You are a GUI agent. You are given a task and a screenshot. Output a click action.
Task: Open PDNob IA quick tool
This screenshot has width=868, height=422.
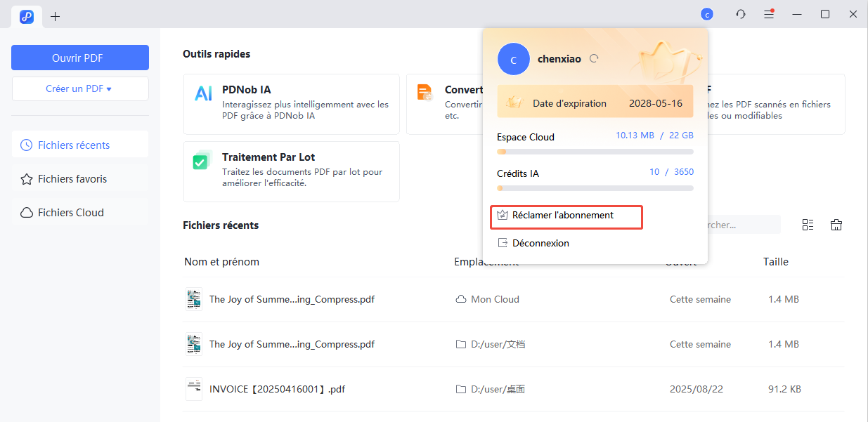(291, 104)
